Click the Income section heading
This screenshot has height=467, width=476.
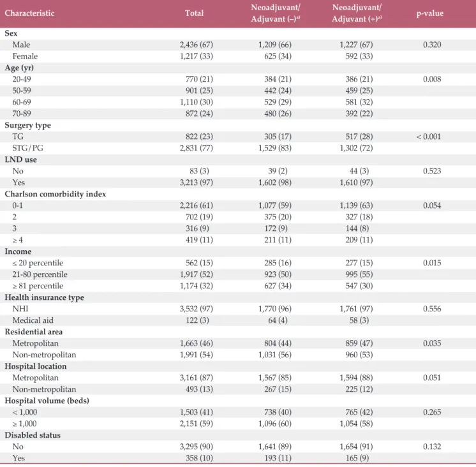click(18, 251)
